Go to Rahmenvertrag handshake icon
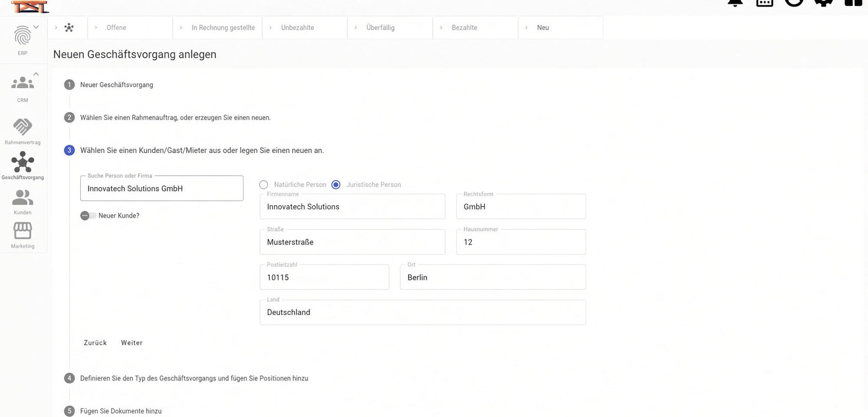This screenshot has width=868, height=417. tap(23, 127)
